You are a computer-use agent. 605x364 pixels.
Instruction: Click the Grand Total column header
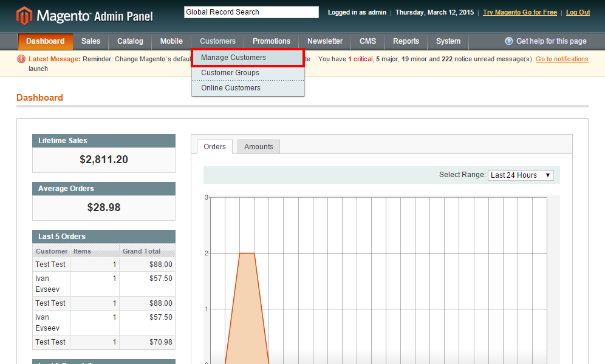tap(147, 251)
